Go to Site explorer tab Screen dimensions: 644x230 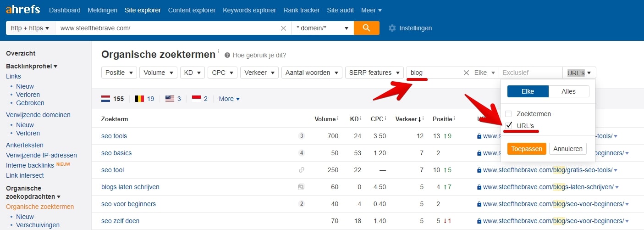[143, 10]
